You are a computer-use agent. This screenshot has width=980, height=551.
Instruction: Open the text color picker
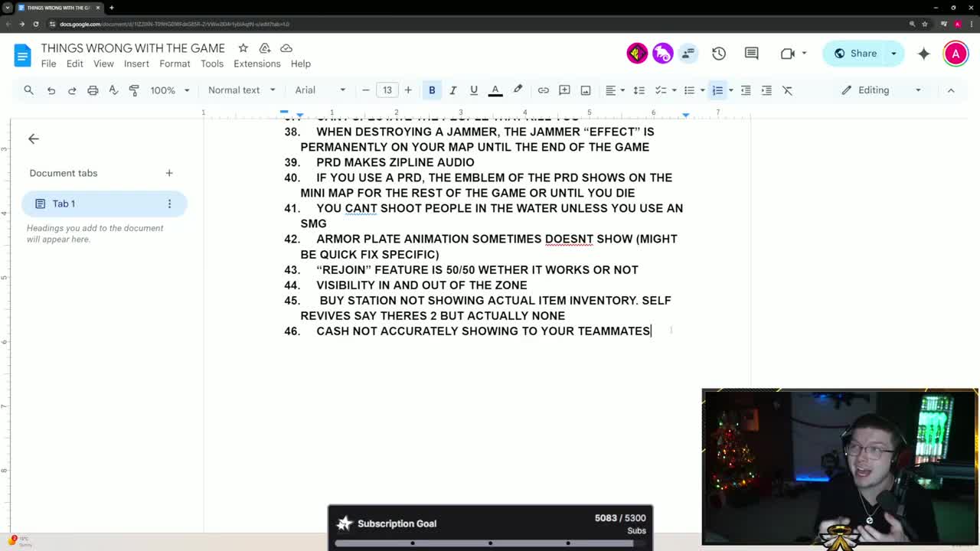pos(495,90)
